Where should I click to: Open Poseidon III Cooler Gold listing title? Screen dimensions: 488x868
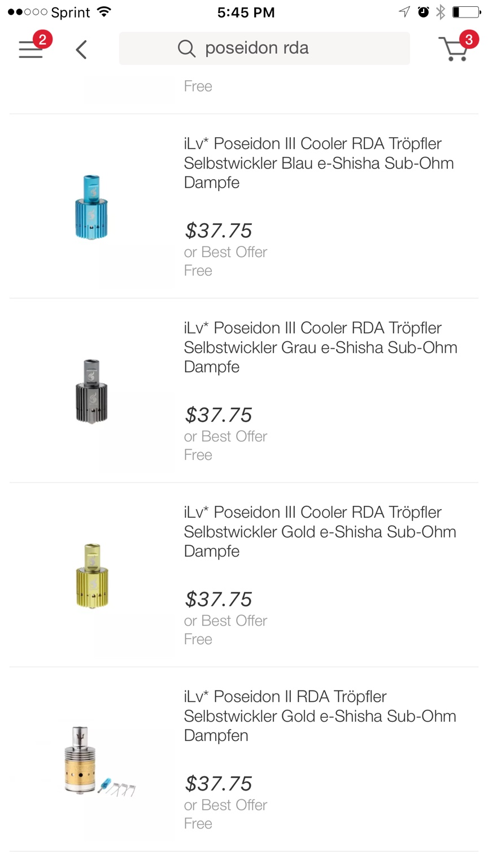coord(320,531)
